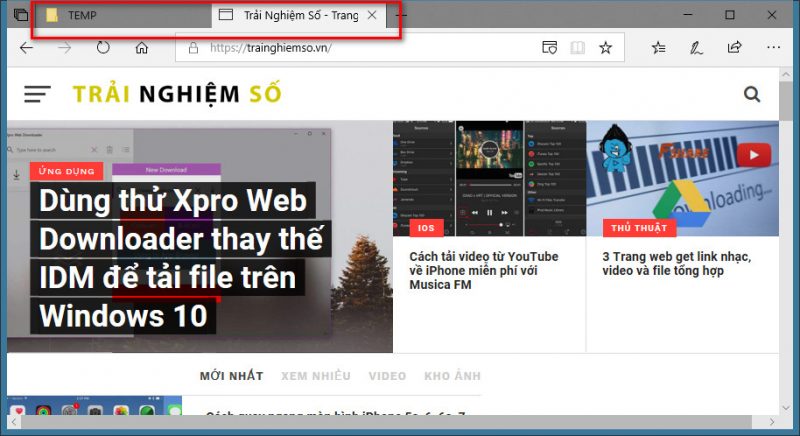Go forward to next page
The image size is (800, 436).
65,48
